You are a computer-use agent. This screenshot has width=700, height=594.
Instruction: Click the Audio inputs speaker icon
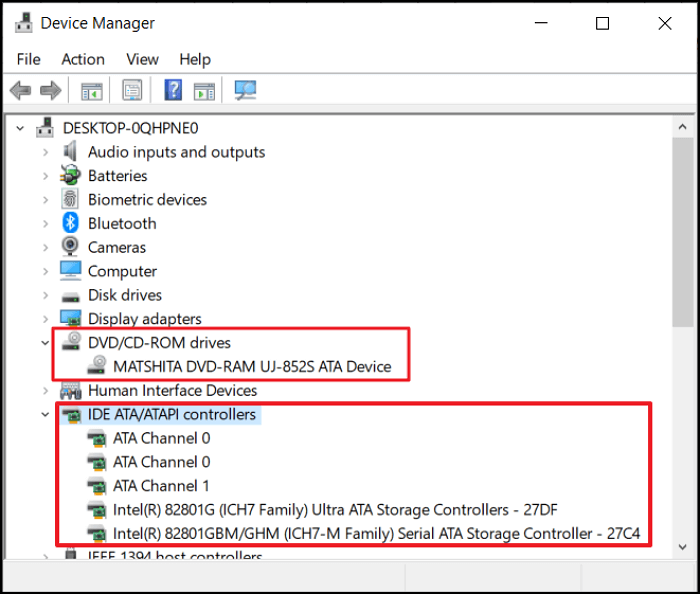coord(70,152)
